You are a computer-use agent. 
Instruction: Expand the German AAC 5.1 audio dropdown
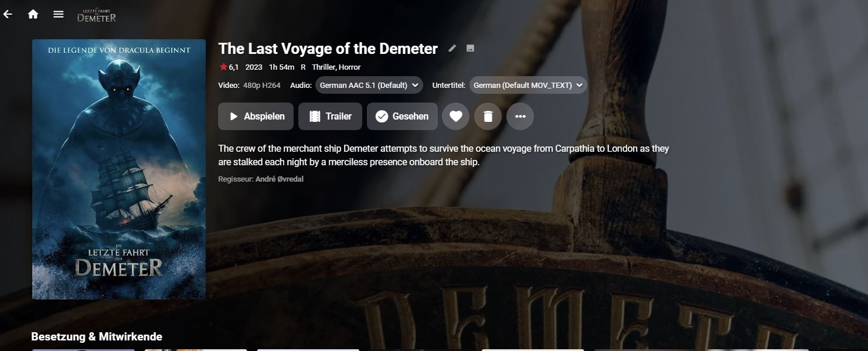369,85
